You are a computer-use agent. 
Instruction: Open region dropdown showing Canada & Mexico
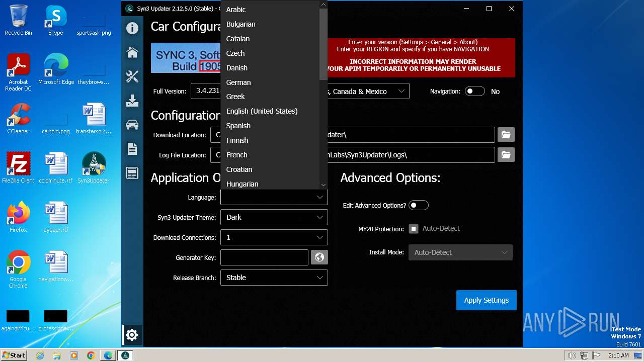(x=368, y=92)
